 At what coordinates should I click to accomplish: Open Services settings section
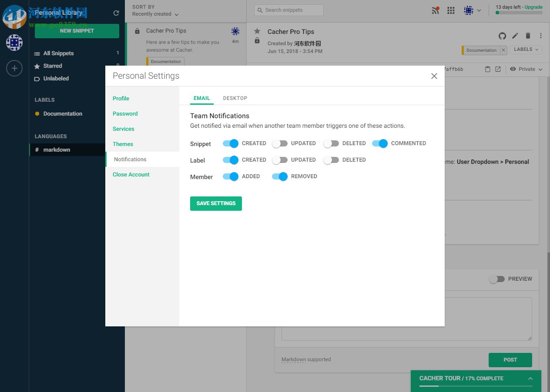coord(124,129)
